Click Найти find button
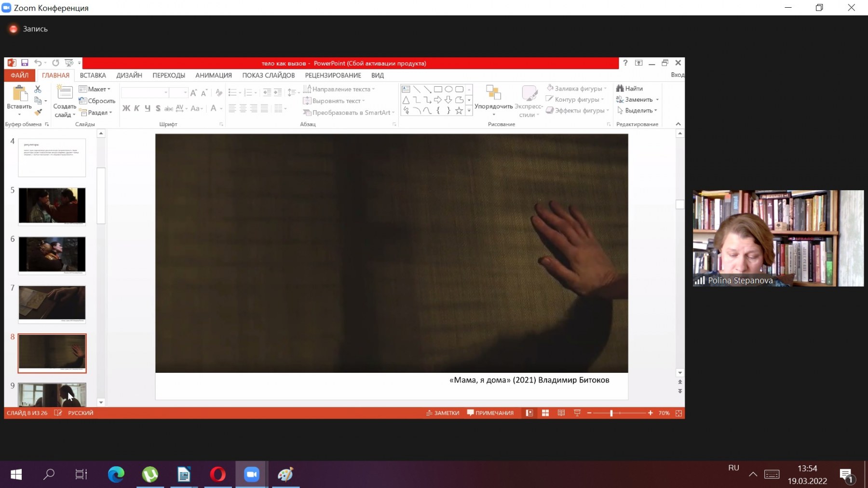This screenshot has width=868, height=488. click(629, 89)
